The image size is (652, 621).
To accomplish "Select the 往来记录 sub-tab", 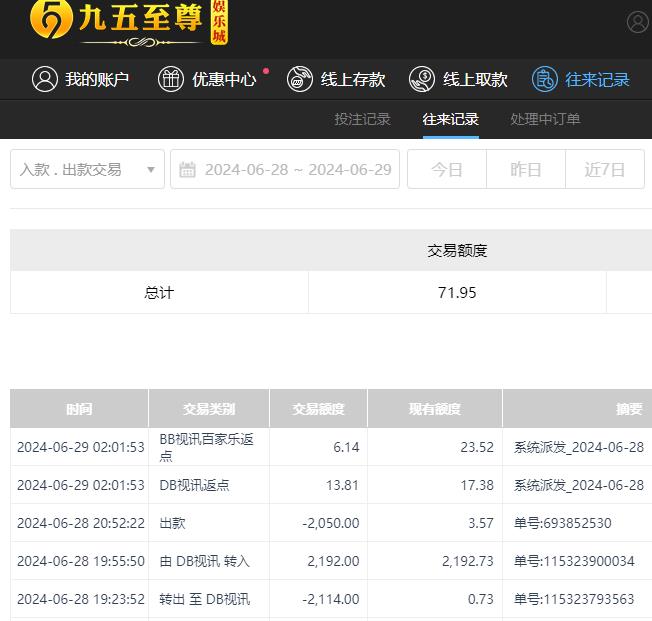I will [x=450, y=119].
